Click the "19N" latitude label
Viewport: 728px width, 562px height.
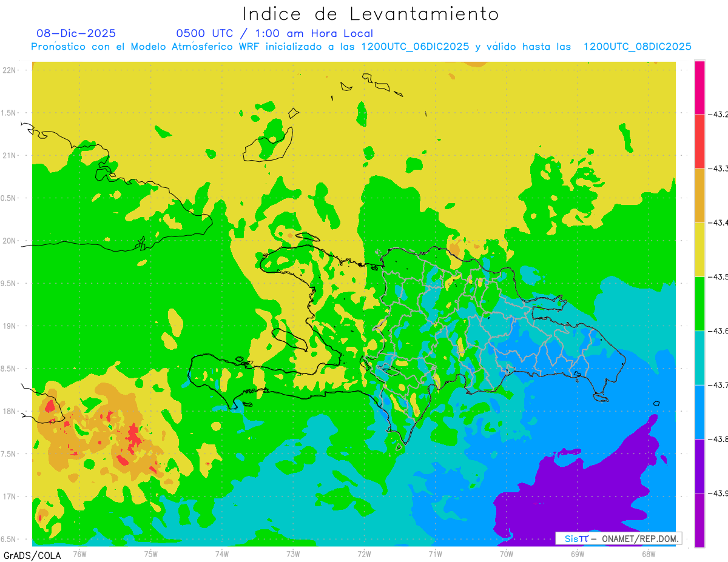[10, 326]
